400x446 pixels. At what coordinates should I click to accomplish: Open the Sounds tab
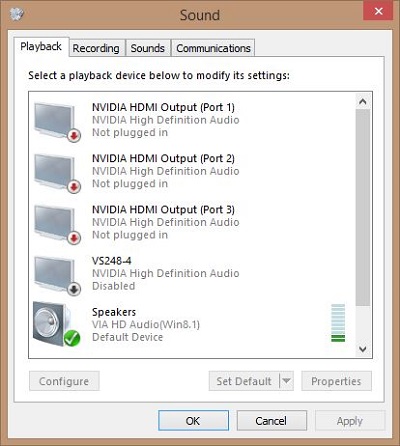148,48
